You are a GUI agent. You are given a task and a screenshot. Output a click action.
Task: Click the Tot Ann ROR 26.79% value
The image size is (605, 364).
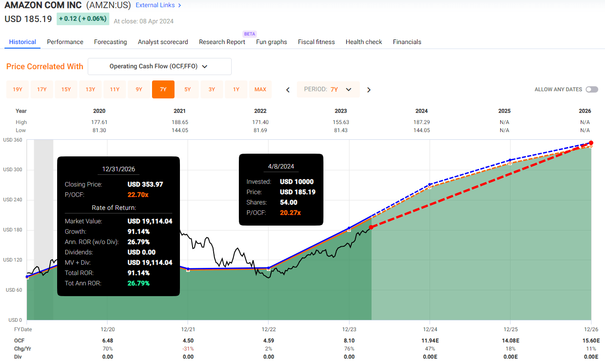[139, 283]
